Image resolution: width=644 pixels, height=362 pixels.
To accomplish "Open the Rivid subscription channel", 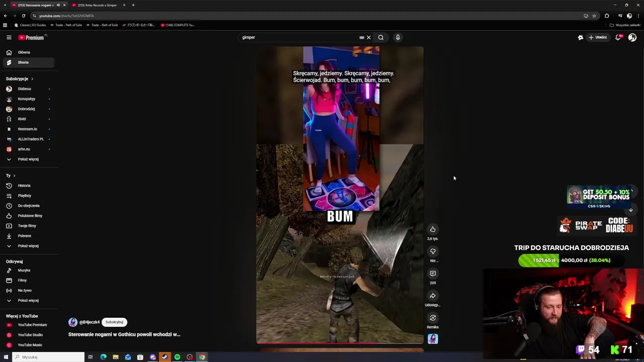I will [29, 119].
